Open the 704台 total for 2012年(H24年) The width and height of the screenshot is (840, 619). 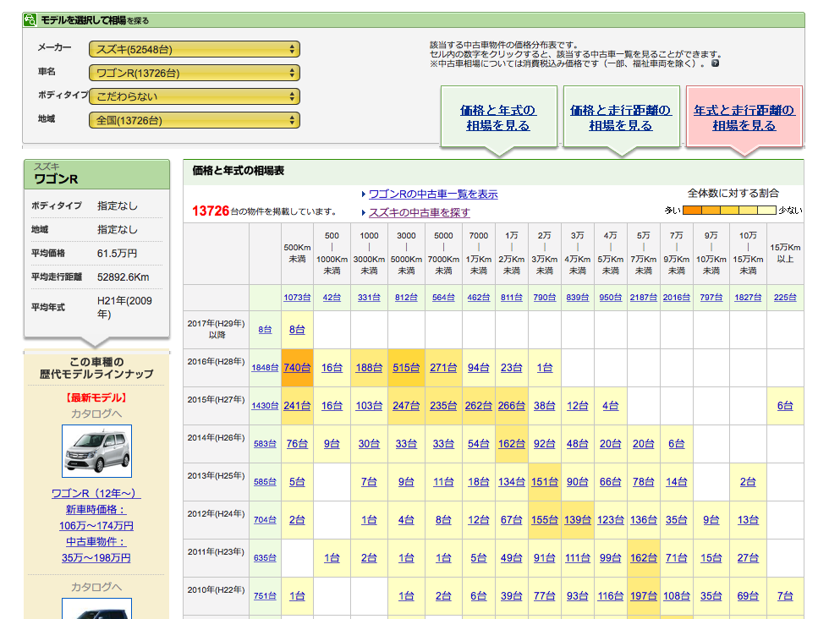click(x=265, y=520)
